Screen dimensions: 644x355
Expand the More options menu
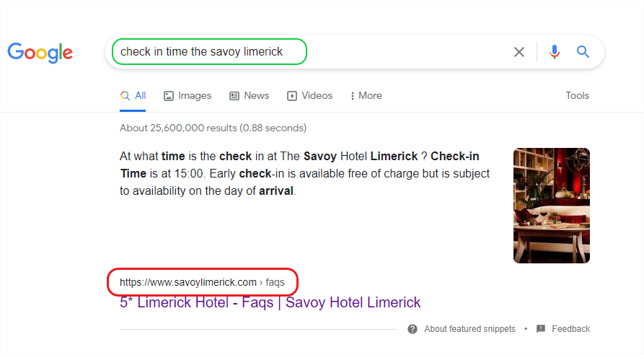coord(366,96)
